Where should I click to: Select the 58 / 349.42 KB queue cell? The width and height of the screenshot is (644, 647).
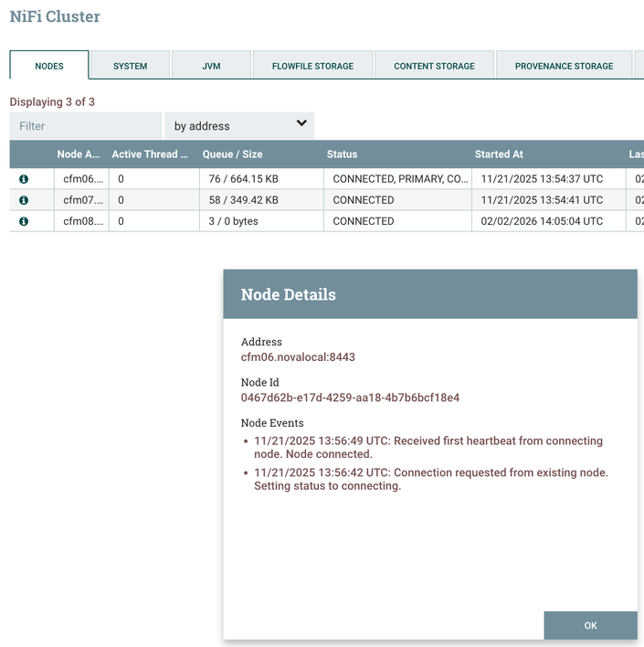coord(261,200)
